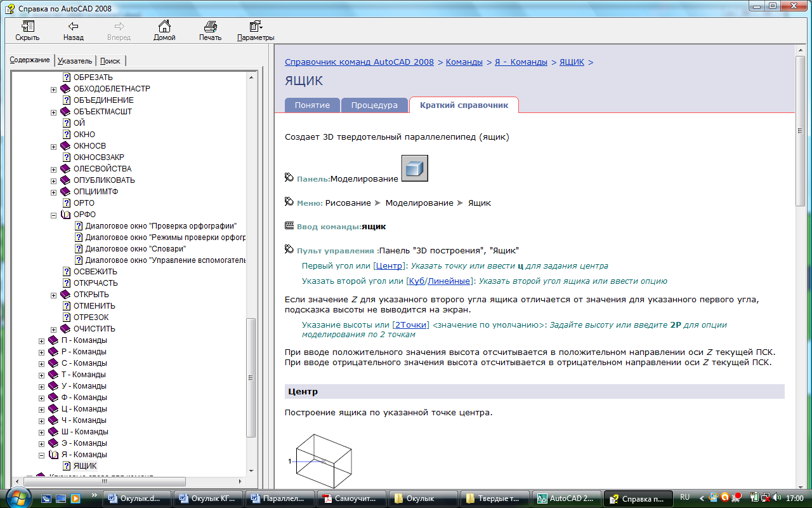Click the 3D box icon next to Моделирование
812x508 pixels.
[415, 168]
